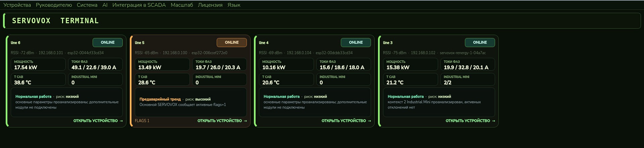Click phase currents 19.7 / 26.0 / 20.3 A

218,67
